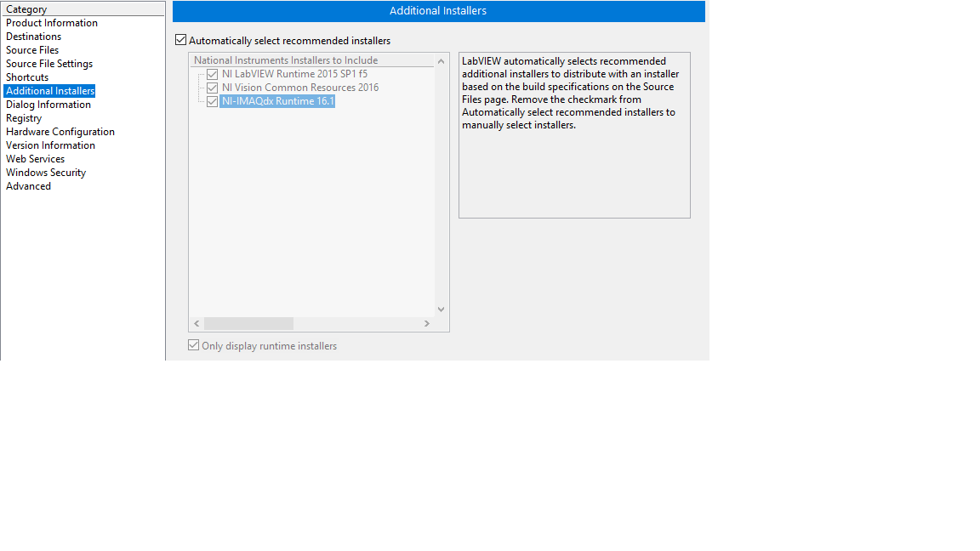
Task: Uncheck Automatically select recommended installers
Action: click(180, 40)
